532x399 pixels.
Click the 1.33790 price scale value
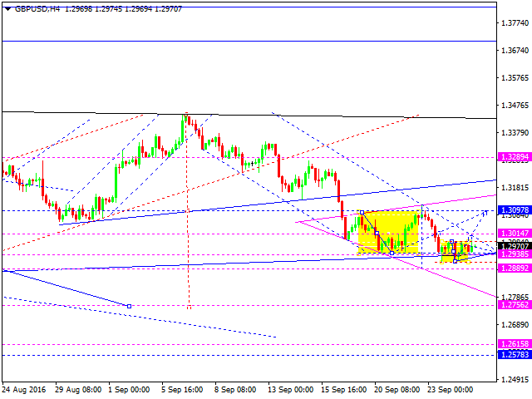pyautogui.click(x=515, y=132)
